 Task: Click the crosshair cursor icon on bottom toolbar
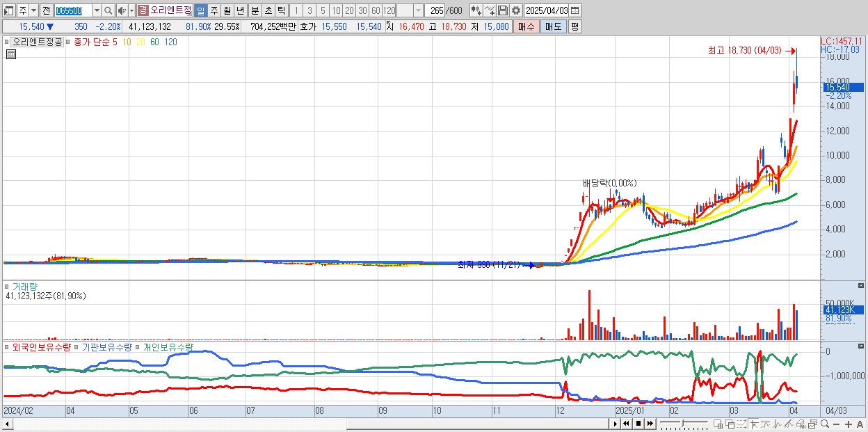[x=755, y=424]
